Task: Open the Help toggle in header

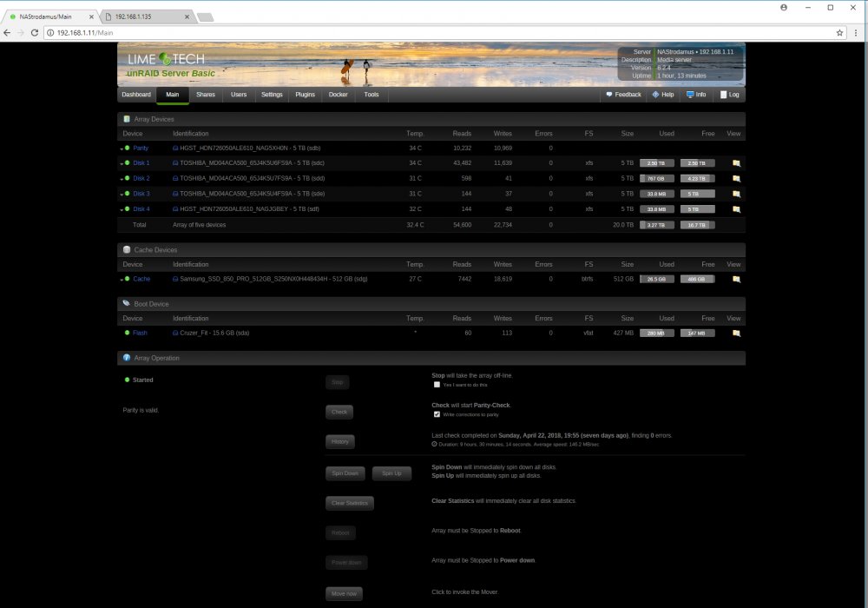Action: tap(663, 95)
